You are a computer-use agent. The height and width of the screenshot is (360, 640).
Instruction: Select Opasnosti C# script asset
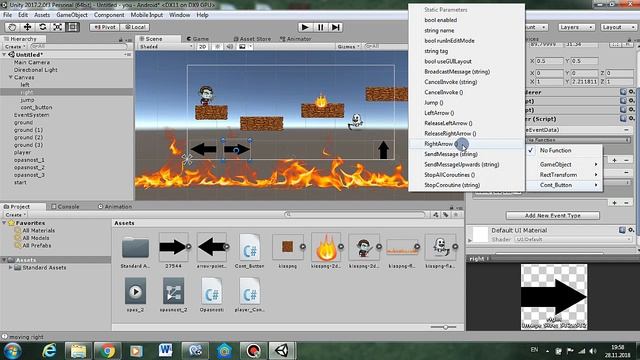tap(211, 291)
